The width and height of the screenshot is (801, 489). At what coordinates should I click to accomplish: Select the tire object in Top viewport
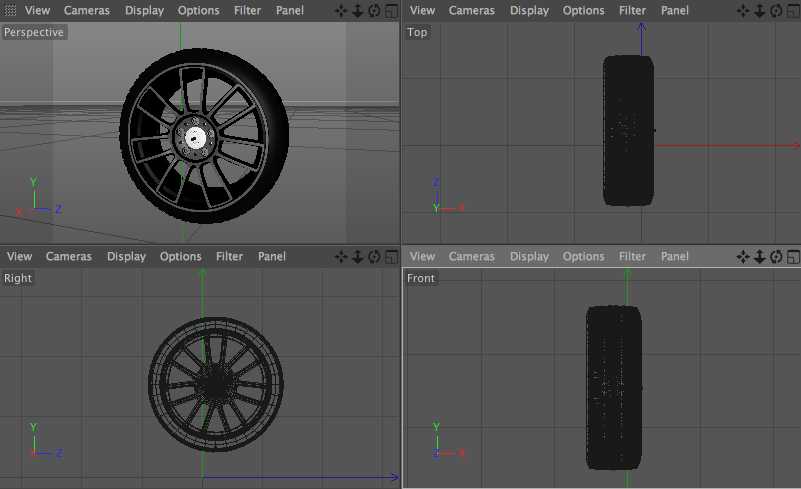[628, 131]
